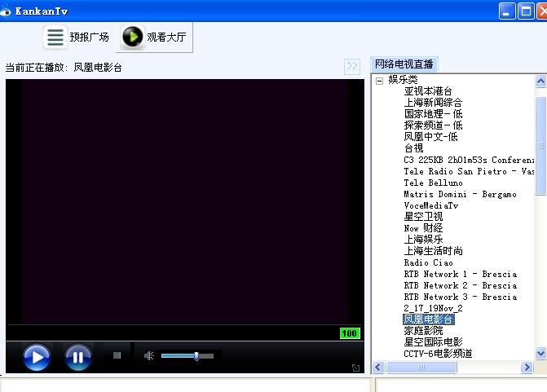Click the black video display area

(x=185, y=201)
